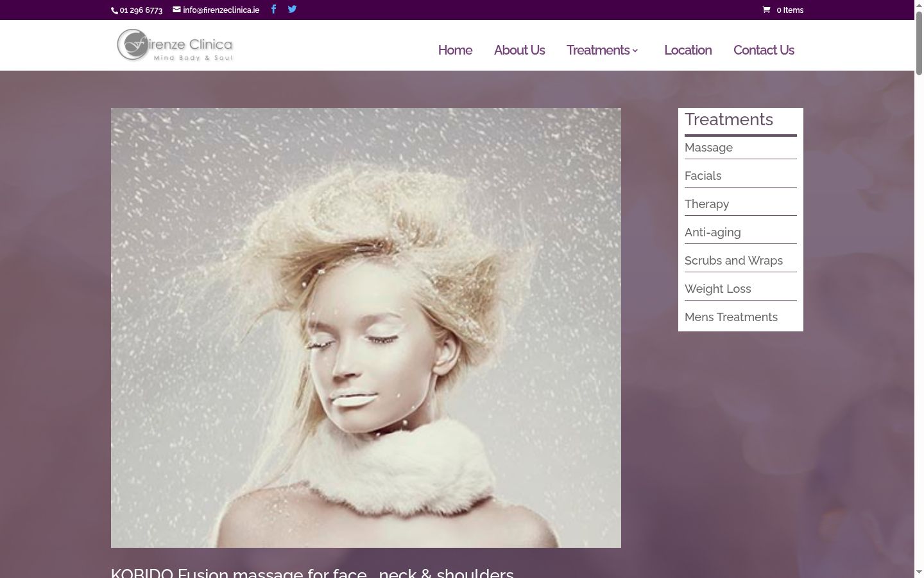The image size is (924, 578).
Task: Open the Facebook page icon
Action: (x=273, y=9)
